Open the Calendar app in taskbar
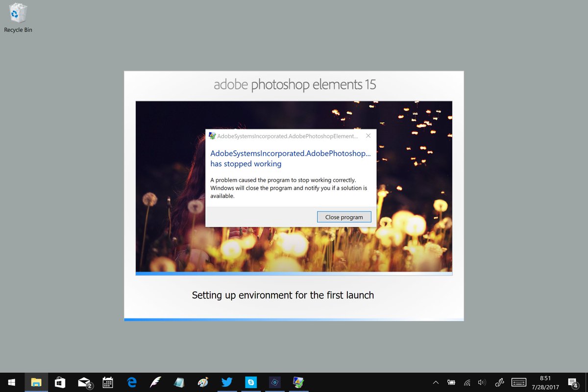Screen dimensions: 588x392 click(108, 382)
